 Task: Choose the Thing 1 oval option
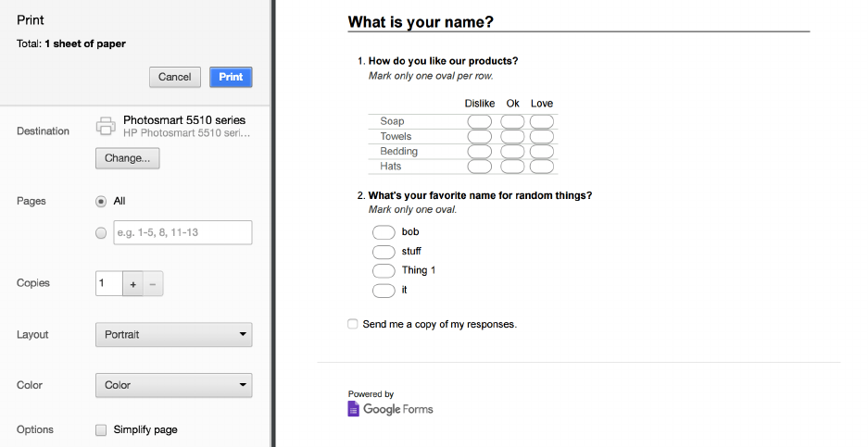[384, 271]
